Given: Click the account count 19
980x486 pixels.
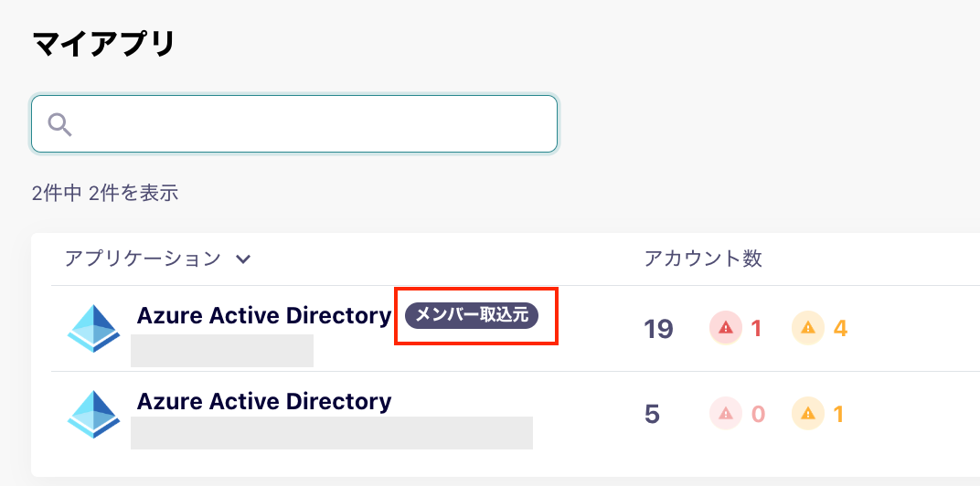Looking at the screenshot, I should [658, 328].
